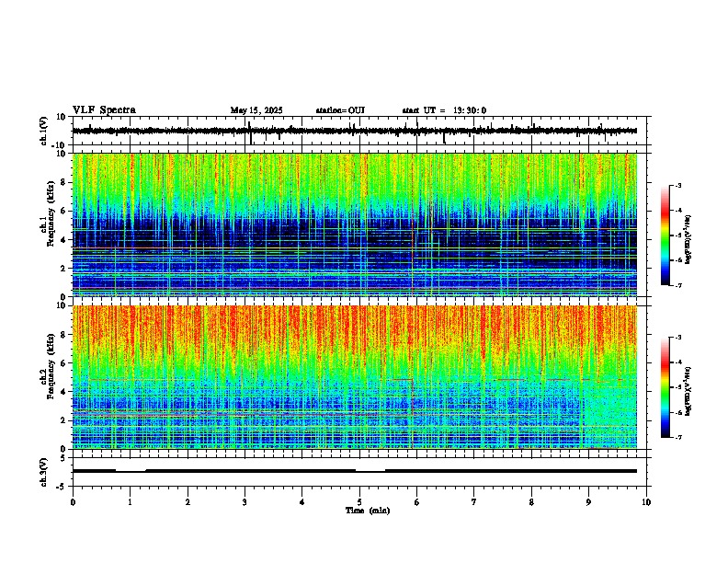Click the "4" kHz tick of ch.2 spectrogram
Viewport: 728px width, 563px height.
63,392
